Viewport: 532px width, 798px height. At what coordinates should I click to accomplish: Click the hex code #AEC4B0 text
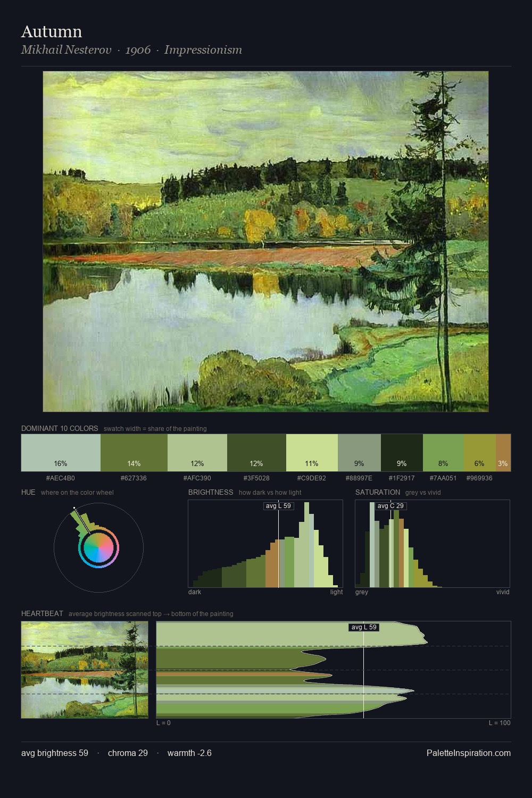pos(61,478)
